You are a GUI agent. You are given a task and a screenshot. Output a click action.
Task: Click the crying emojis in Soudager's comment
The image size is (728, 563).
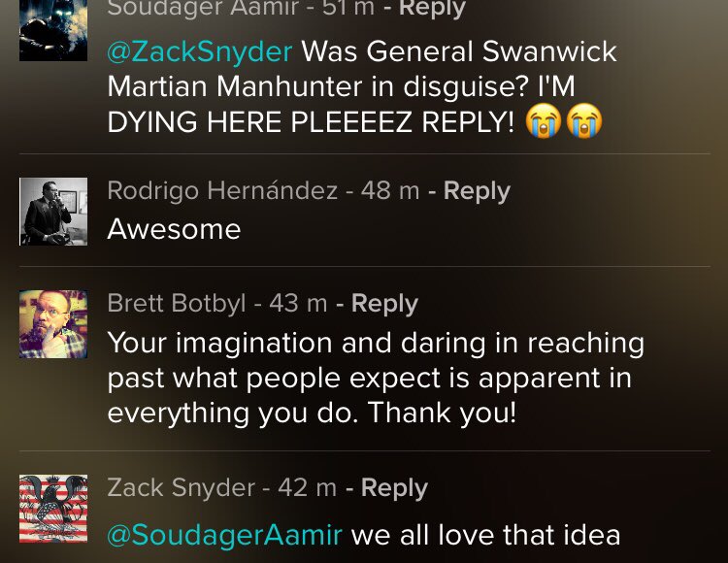point(564,121)
